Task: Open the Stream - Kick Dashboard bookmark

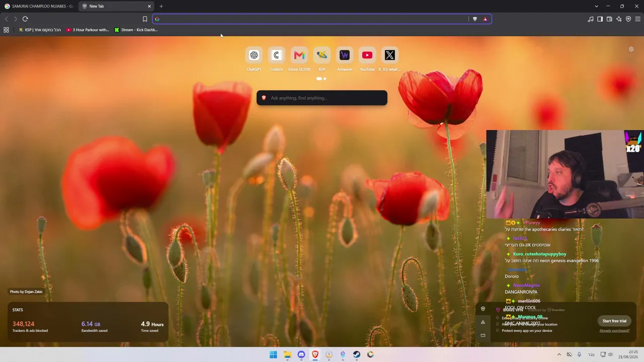Action: (136, 30)
